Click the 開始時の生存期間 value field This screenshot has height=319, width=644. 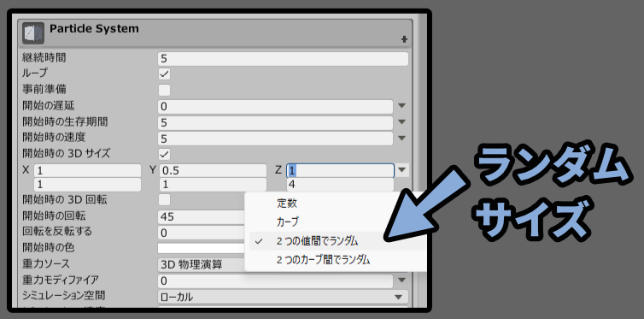click(276, 122)
